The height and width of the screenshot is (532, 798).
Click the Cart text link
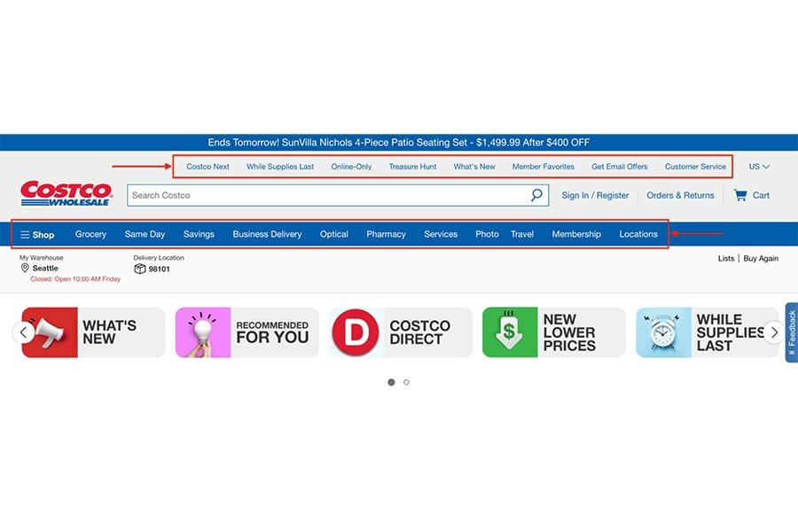(761, 195)
